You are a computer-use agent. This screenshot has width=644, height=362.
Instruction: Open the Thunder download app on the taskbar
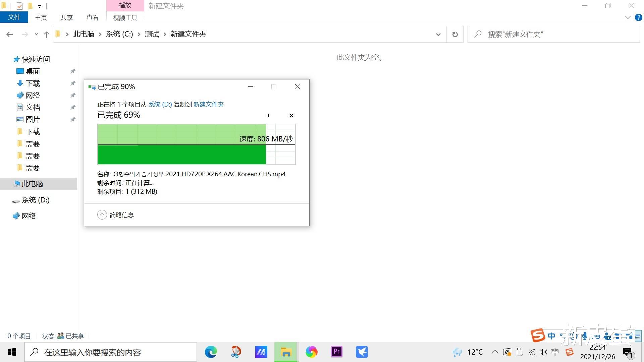click(x=362, y=352)
